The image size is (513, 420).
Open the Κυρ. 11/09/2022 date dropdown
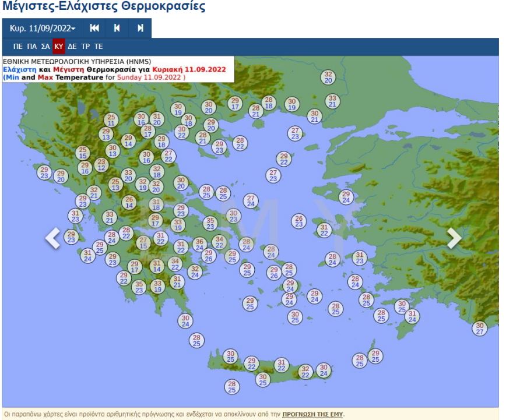[43, 28]
